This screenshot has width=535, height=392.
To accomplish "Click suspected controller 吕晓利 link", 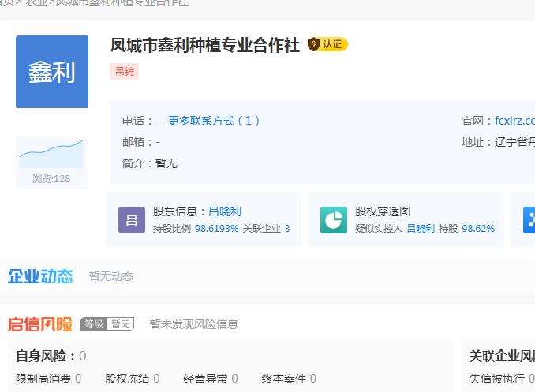I will click(x=421, y=229).
